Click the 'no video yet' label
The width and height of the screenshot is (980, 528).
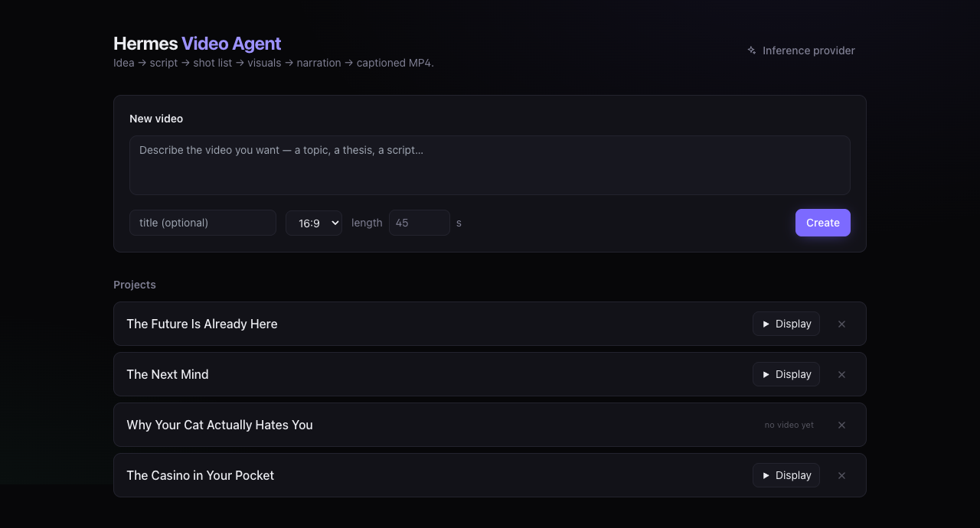click(x=789, y=425)
